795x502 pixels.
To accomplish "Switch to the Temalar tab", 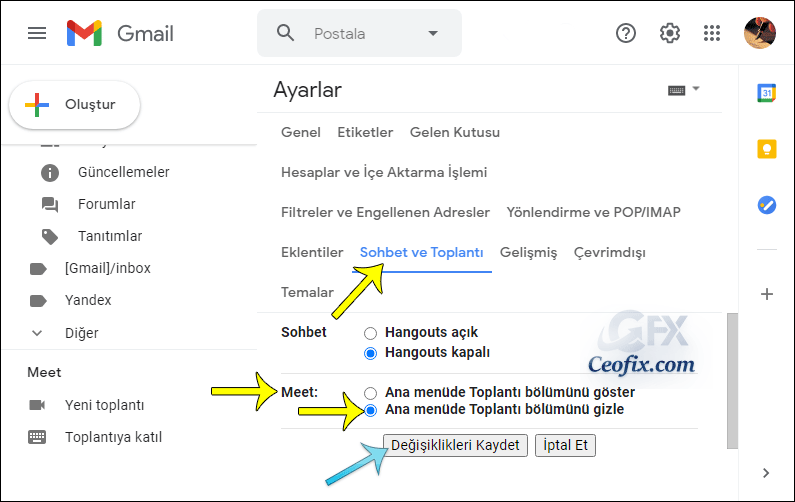I will point(307,292).
